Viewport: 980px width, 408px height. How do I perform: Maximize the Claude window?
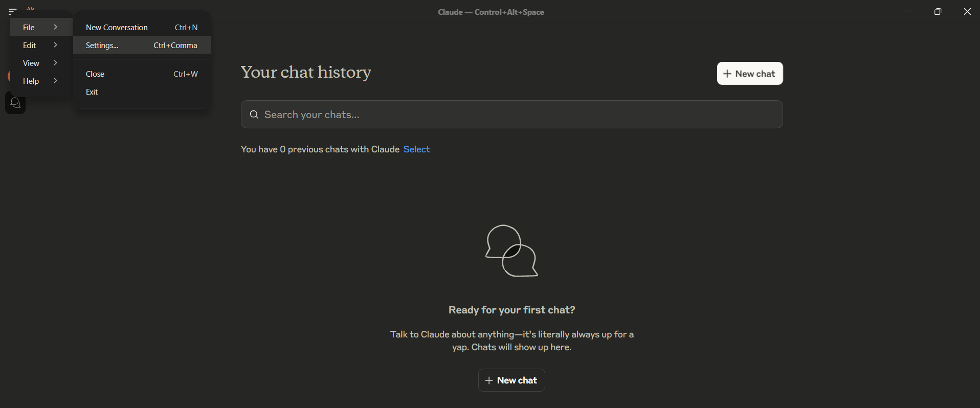tap(938, 11)
